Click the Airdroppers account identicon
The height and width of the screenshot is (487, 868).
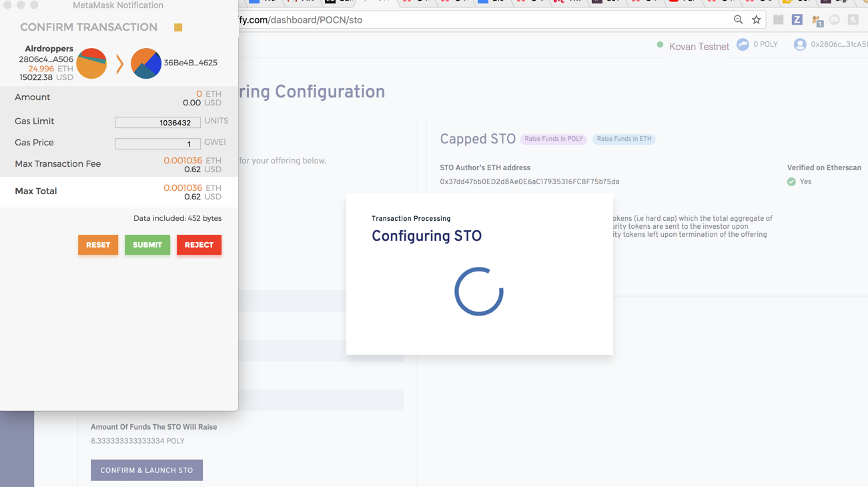click(93, 63)
